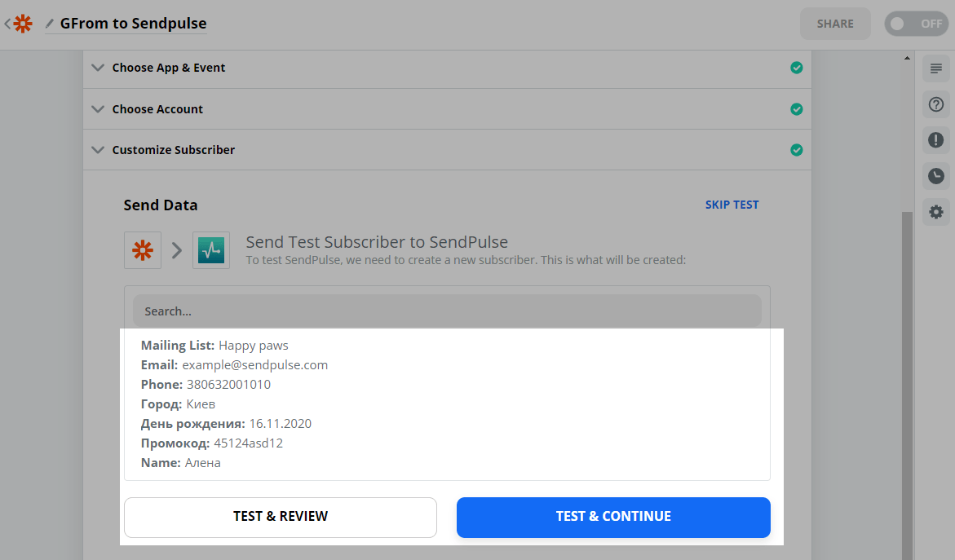Open the notes icon in right sidebar

[935, 68]
